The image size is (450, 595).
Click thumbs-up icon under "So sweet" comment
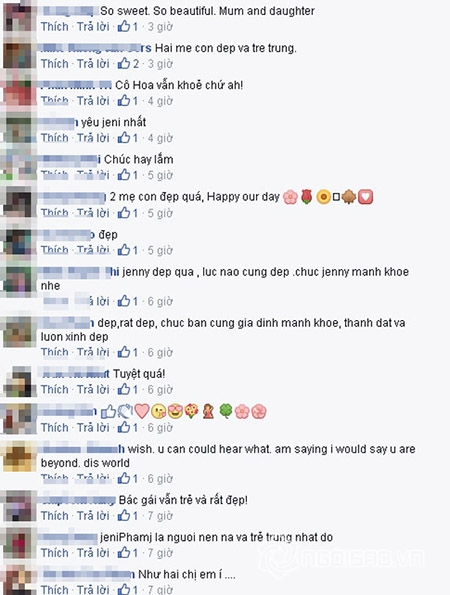124,26
